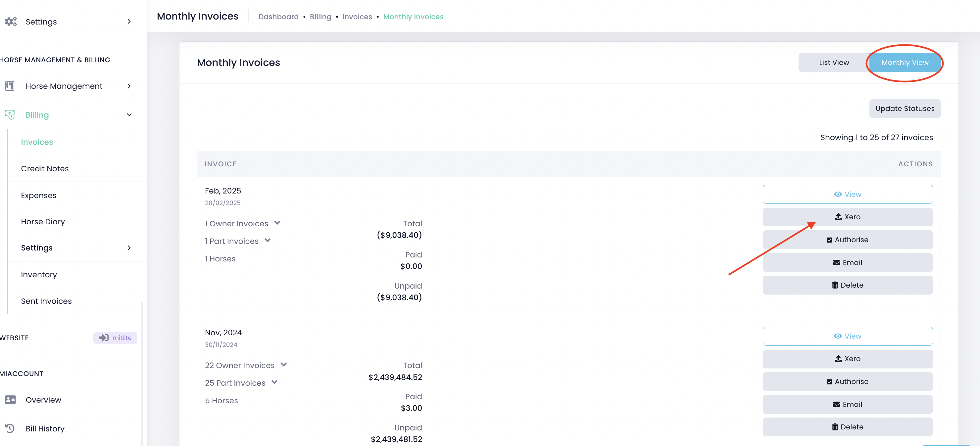
Task: Click the Overview ID card icon
Action: [x=10, y=400]
